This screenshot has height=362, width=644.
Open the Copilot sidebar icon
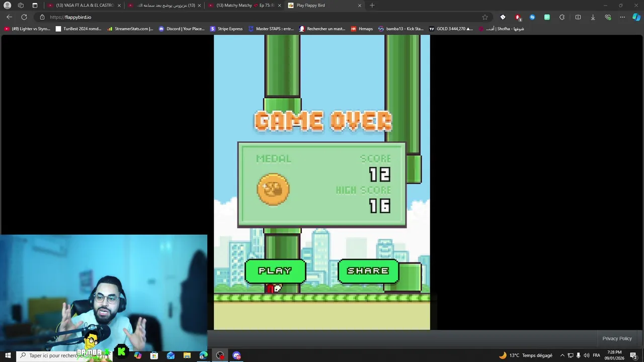[x=636, y=17]
